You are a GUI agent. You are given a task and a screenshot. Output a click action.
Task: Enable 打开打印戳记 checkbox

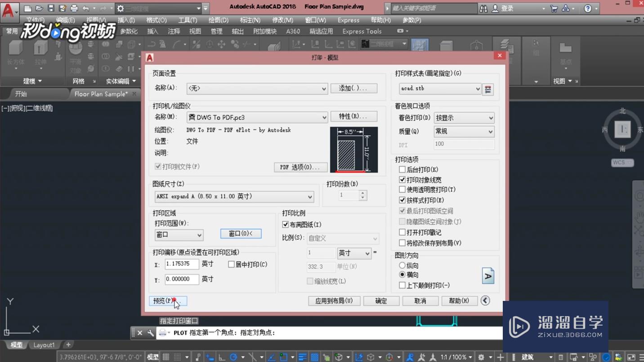(402, 232)
